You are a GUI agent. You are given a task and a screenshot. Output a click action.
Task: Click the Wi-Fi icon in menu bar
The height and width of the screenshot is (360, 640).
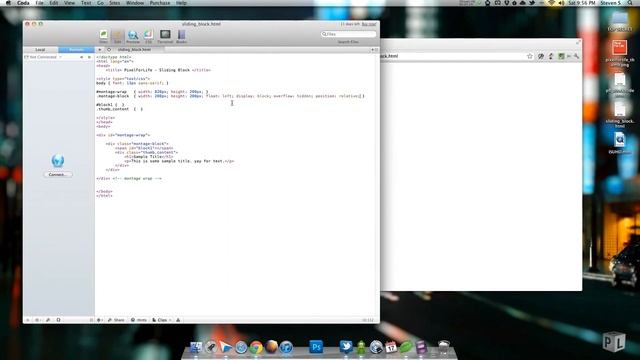click(x=552, y=3)
